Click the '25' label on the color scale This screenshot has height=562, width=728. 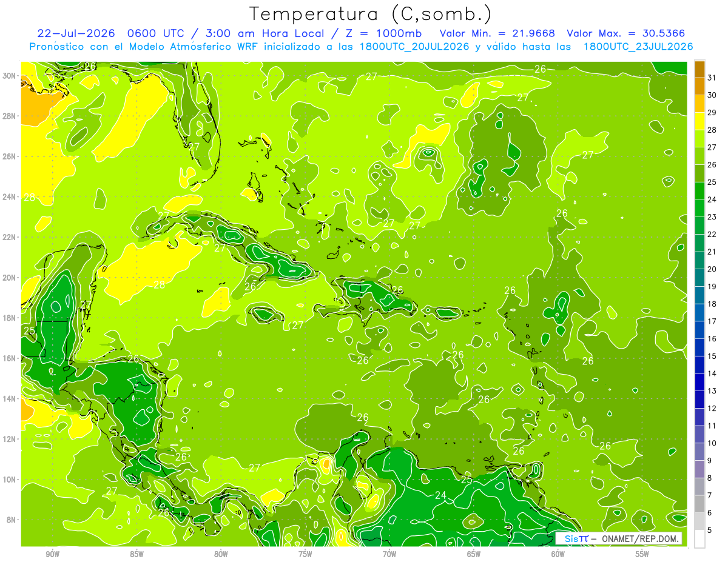(x=712, y=182)
